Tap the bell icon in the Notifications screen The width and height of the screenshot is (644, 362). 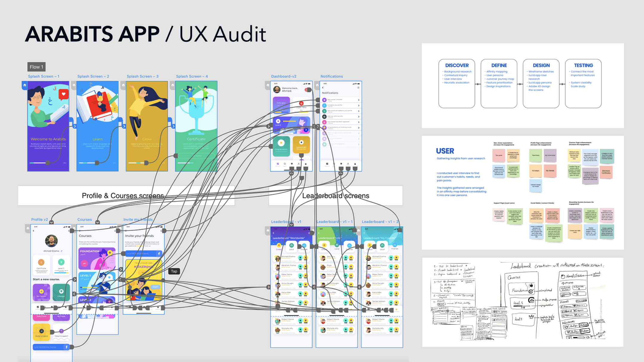click(x=358, y=88)
